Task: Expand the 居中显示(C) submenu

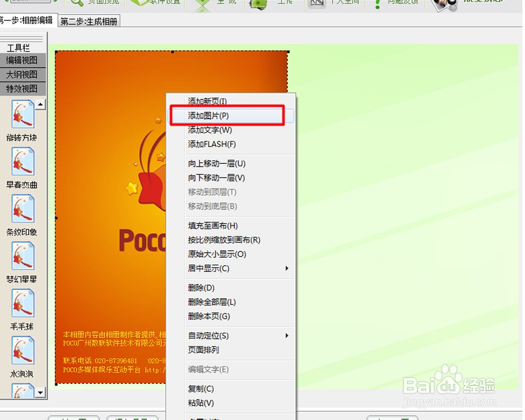Action: [x=231, y=268]
